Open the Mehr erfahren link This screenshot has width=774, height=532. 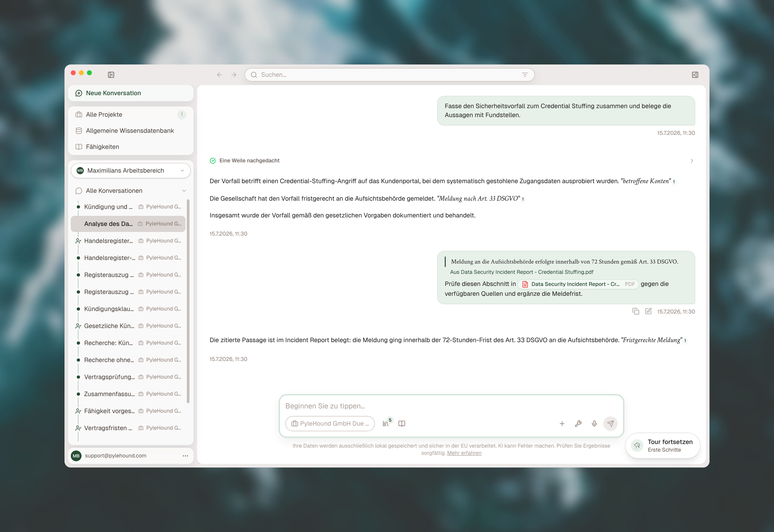pyautogui.click(x=464, y=453)
